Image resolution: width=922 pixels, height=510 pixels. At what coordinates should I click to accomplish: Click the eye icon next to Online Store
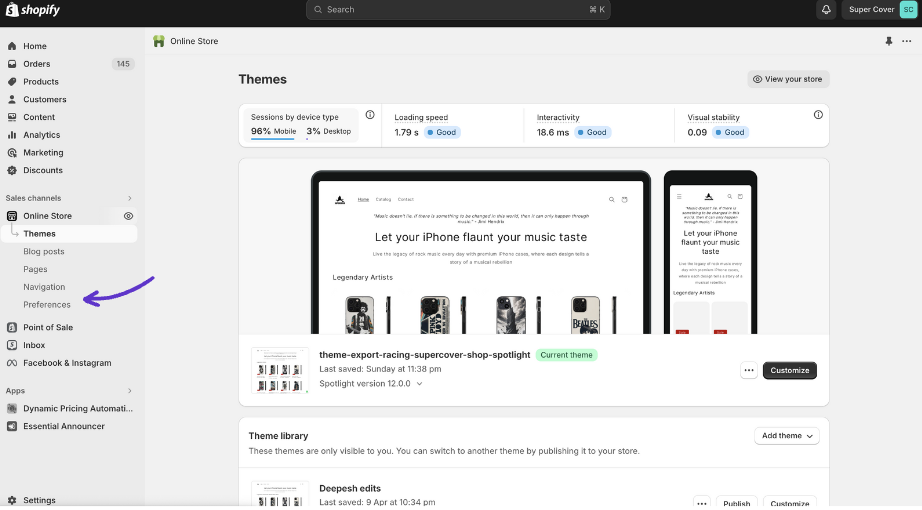(128, 216)
